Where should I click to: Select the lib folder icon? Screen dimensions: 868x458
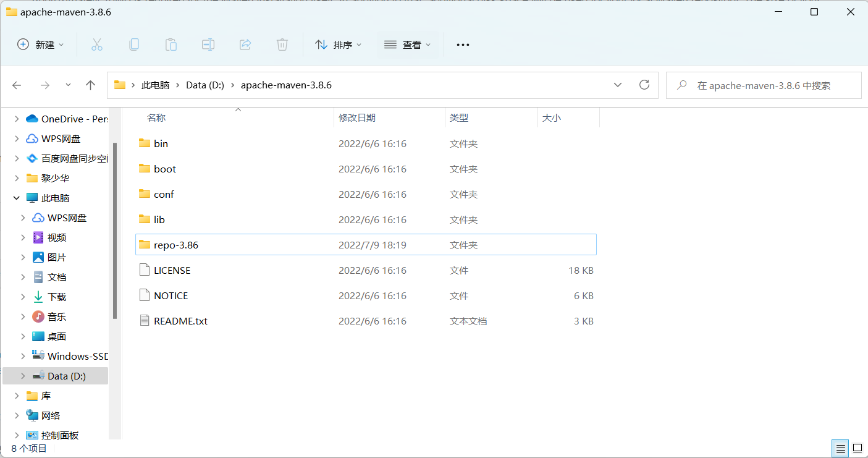coord(145,219)
